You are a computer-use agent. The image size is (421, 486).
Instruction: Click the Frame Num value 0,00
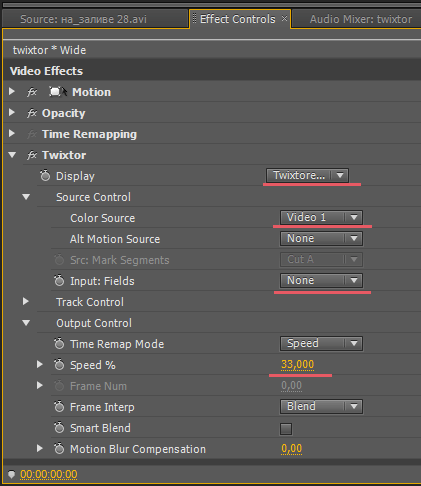pos(291,386)
